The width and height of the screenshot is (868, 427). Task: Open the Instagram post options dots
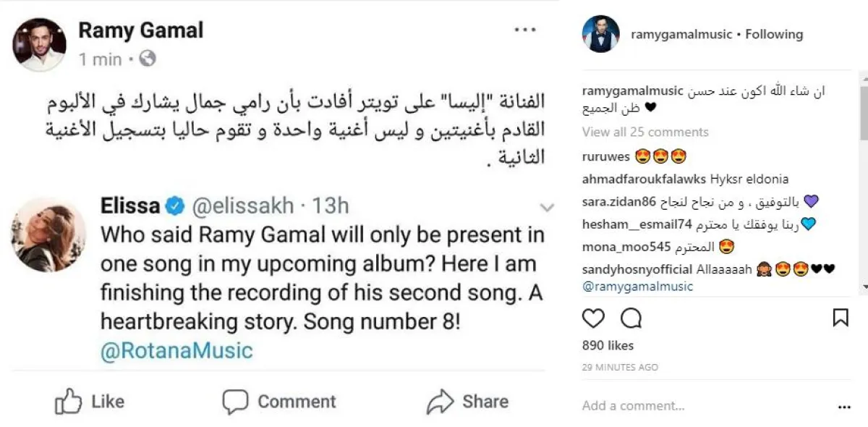point(843,407)
